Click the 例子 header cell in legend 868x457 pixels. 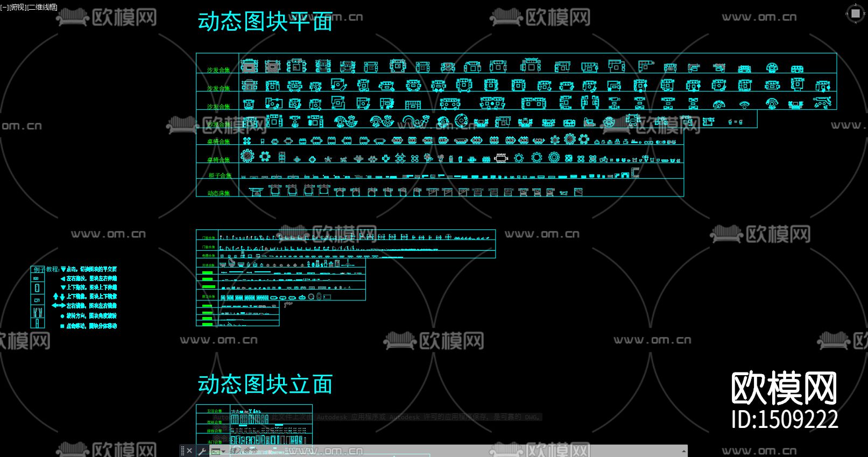click(x=39, y=269)
